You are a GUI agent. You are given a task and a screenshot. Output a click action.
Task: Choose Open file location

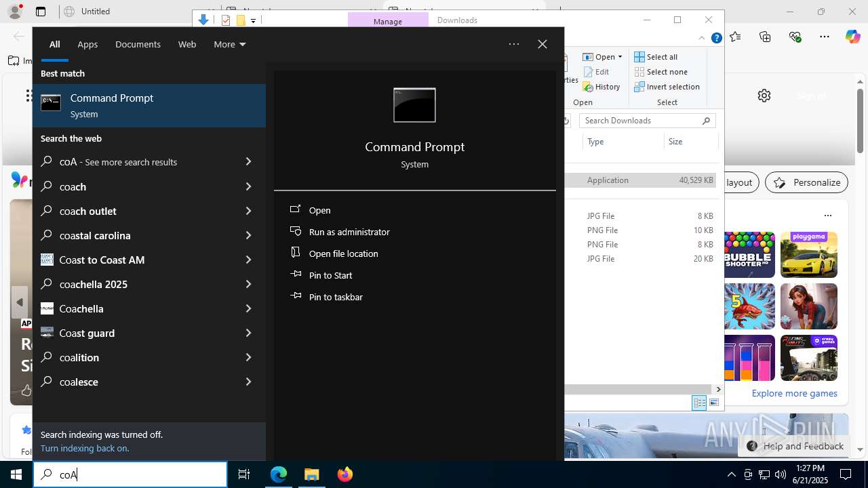point(343,253)
